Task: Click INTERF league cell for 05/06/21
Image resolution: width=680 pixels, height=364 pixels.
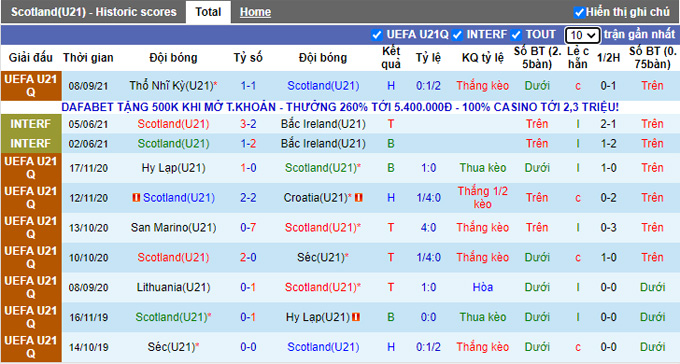Action: pyautogui.click(x=31, y=124)
